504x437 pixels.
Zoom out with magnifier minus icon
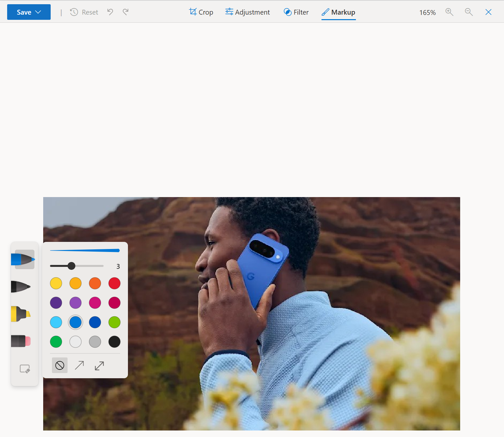coord(469,12)
